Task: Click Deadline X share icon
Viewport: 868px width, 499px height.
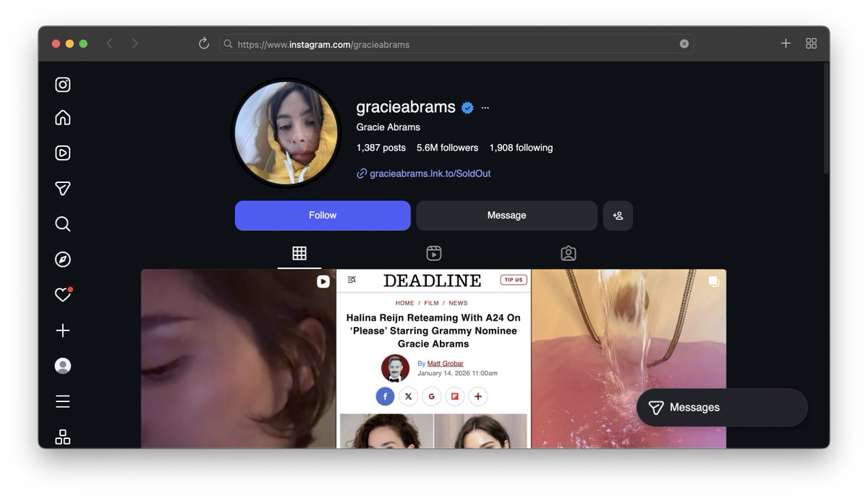Action: pyautogui.click(x=408, y=396)
